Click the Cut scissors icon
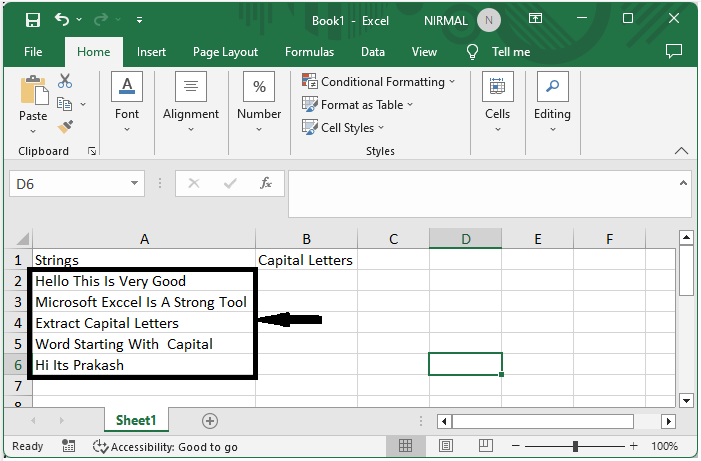701x461 pixels. coord(66,81)
